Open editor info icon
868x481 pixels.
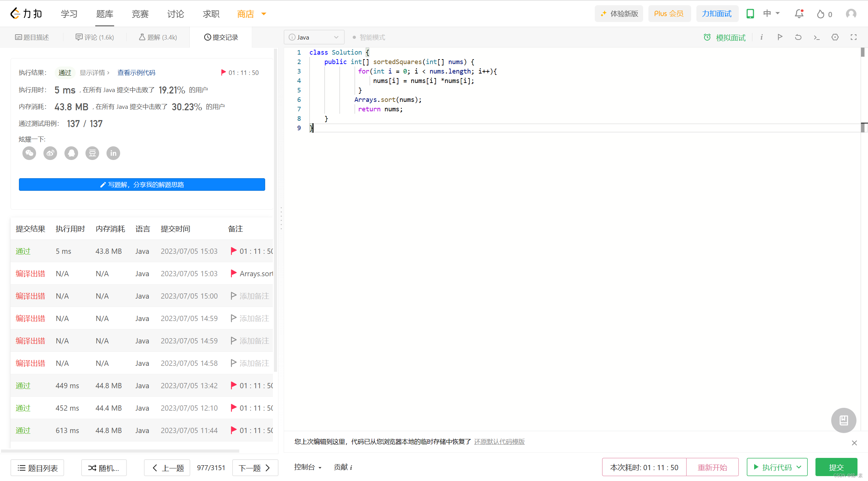[x=762, y=37]
